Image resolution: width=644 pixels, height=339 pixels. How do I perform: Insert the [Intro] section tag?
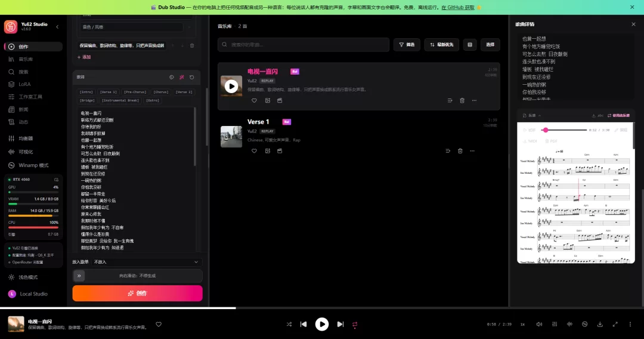(x=86, y=92)
